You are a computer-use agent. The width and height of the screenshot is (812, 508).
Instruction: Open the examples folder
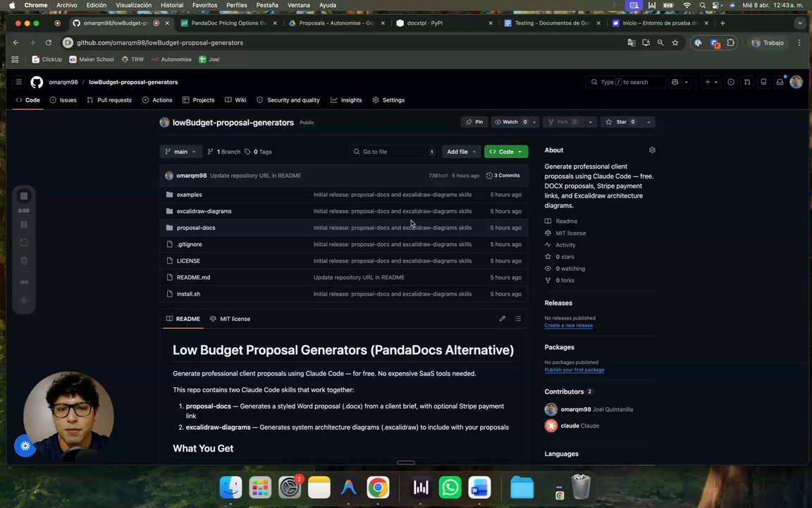[189, 195]
